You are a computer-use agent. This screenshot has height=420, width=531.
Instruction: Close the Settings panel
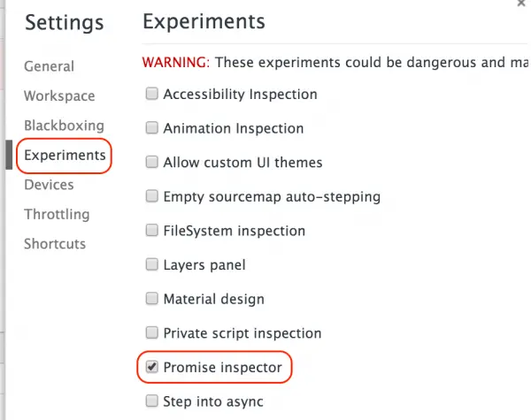520,4
